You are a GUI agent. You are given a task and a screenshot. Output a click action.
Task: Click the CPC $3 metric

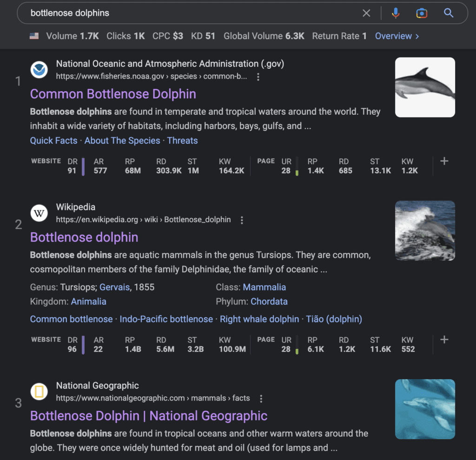click(168, 36)
